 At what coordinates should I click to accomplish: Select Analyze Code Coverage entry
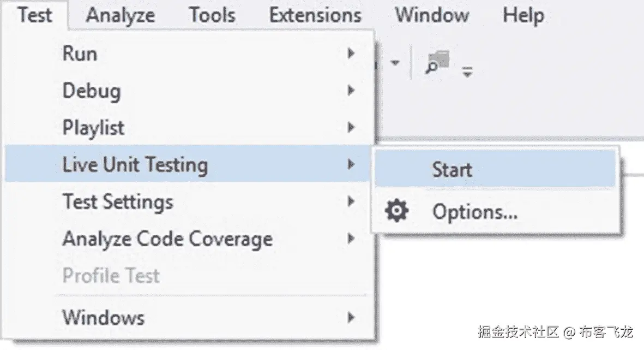[x=167, y=239]
